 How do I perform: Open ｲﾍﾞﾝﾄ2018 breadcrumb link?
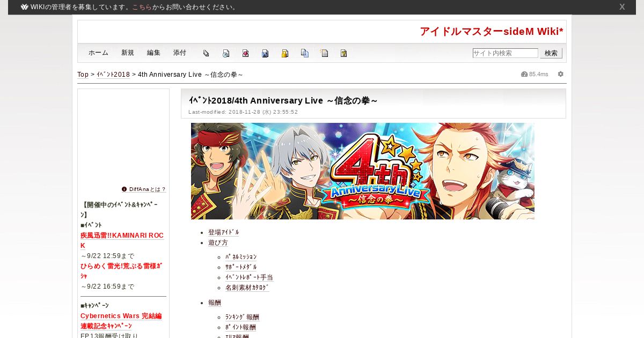point(113,75)
